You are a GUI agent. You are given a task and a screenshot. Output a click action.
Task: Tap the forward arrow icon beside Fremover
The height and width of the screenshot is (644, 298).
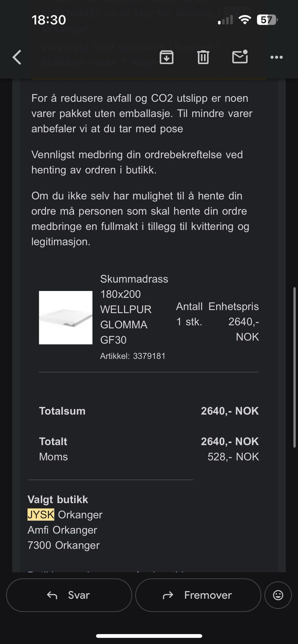[x=168, y=595]
